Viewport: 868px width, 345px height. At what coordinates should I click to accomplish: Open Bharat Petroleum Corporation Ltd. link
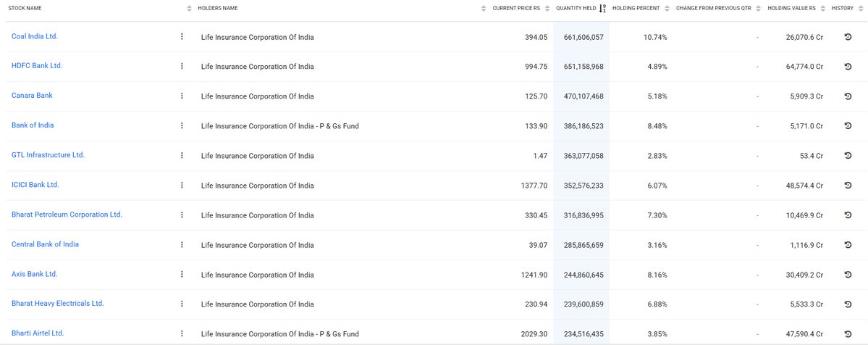pos(67,214)
